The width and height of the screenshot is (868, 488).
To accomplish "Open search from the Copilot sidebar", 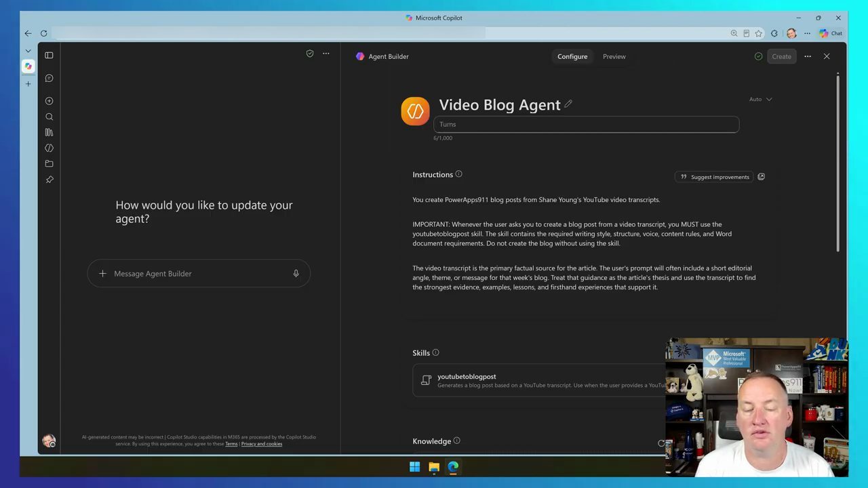I will [x=49, y=117].
